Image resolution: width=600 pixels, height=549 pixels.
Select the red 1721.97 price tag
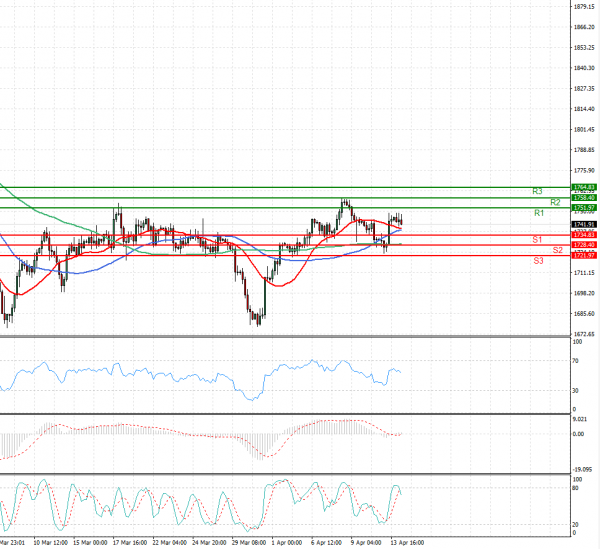pos(584,255)
